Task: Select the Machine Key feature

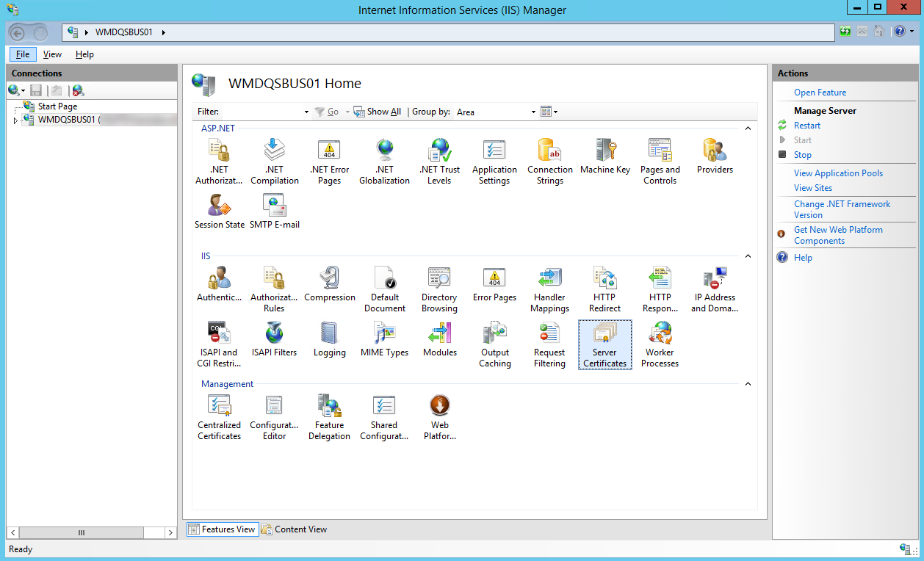Action: tap(604, 158)
